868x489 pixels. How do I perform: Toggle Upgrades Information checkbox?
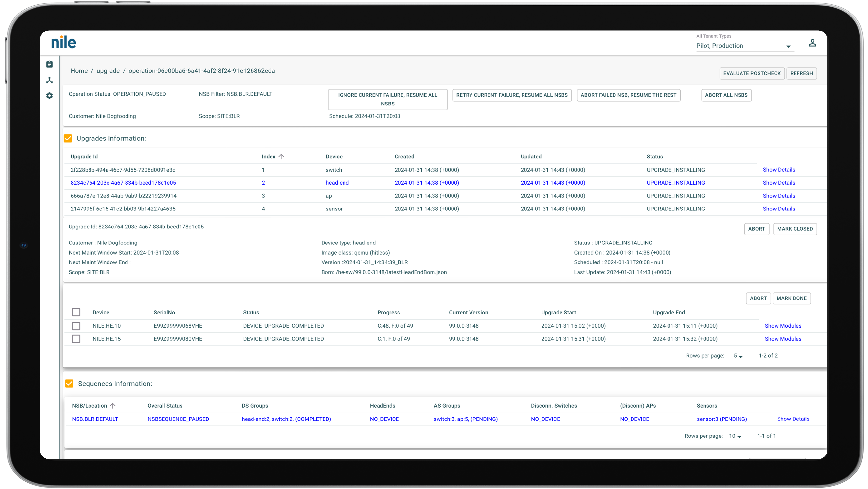[68, 139]
